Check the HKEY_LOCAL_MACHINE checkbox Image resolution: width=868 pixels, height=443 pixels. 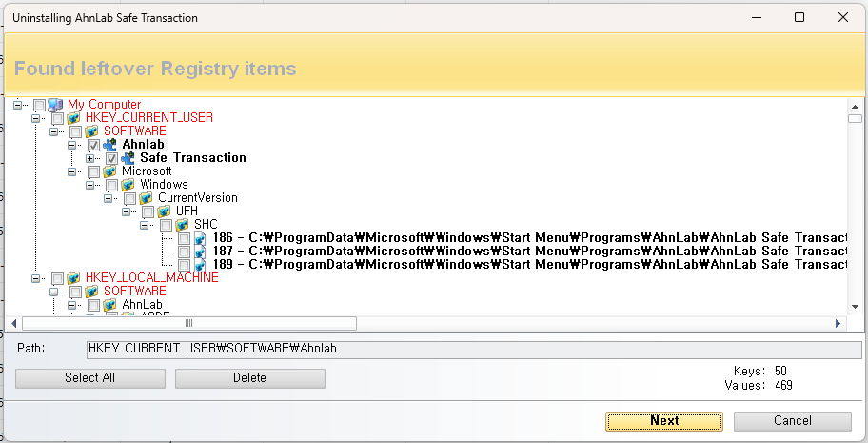pyautogui.click(x=57, y=278)
